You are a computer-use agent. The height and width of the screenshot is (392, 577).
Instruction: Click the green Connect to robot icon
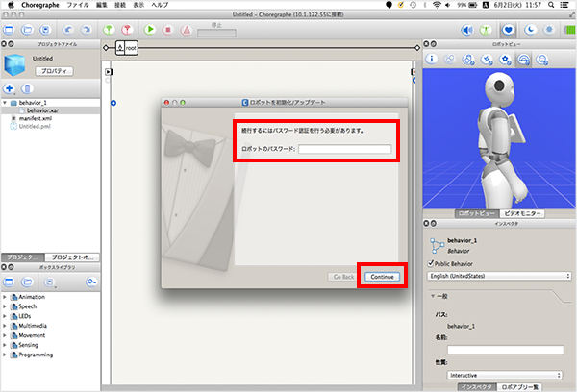(109, 30)
